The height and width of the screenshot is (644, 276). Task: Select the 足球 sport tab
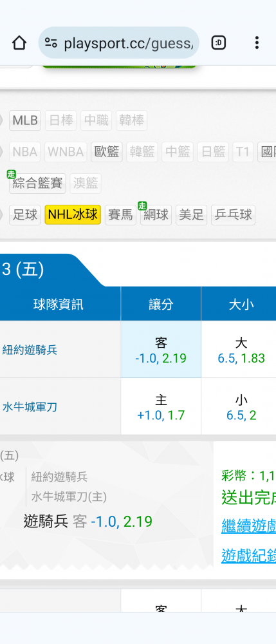25,215
